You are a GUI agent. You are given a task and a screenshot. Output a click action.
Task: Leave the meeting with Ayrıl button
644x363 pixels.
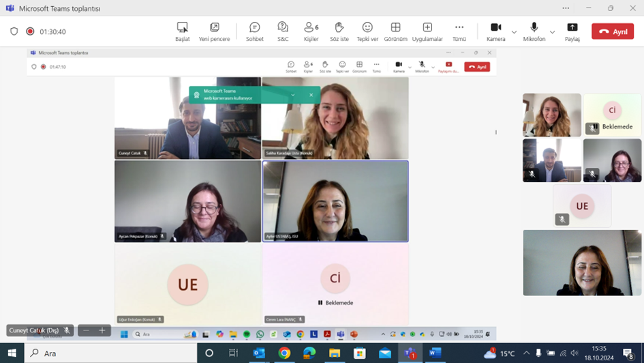click(612, 31)
